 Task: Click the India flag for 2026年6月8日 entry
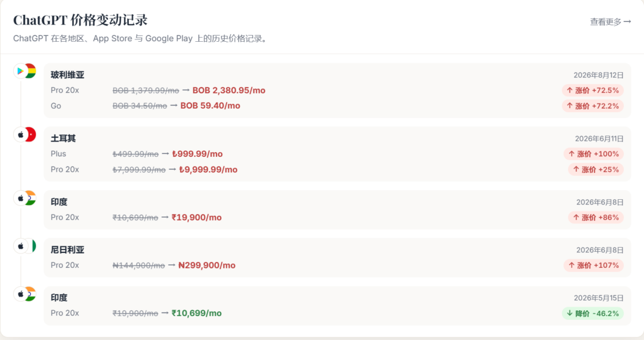point(31,198)
